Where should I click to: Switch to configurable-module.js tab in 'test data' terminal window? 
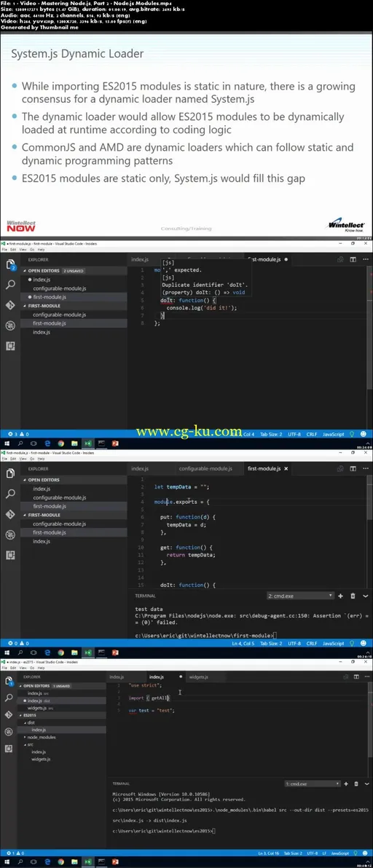[x=205, y=468]
